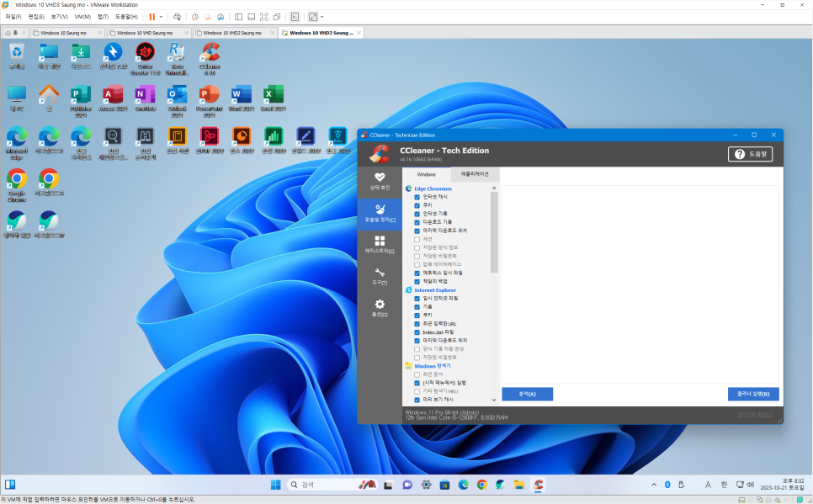Select the 맞춤형 정리 custom clean section
Screen dimensions: 813x504
[380, 214]
